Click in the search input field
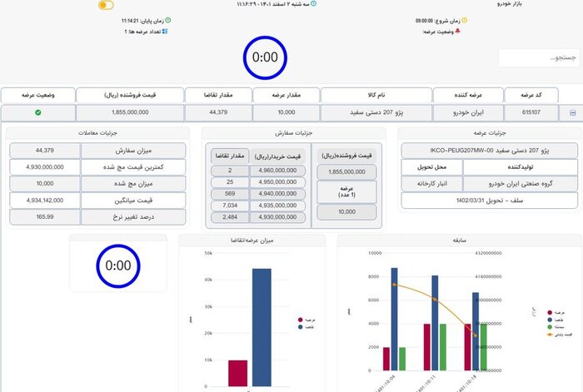The height and width of the screenshot is (392, 583). tap(539, 57)
